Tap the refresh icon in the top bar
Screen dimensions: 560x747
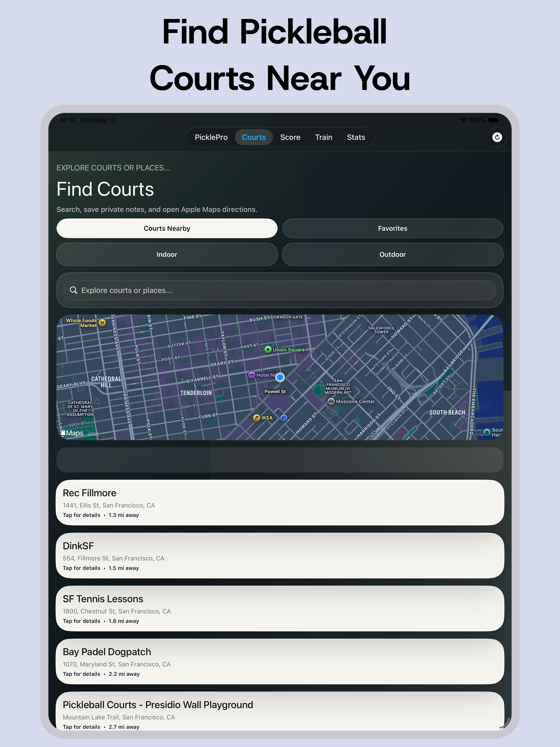[x=497, y=137]
